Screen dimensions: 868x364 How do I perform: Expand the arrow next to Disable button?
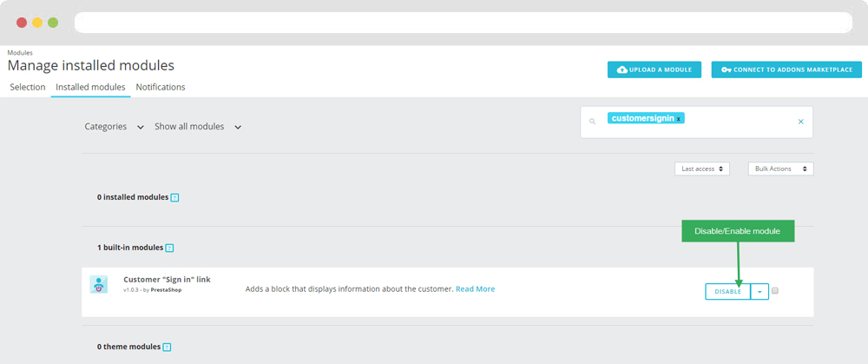pyautogui.click(x=759, y=292)
